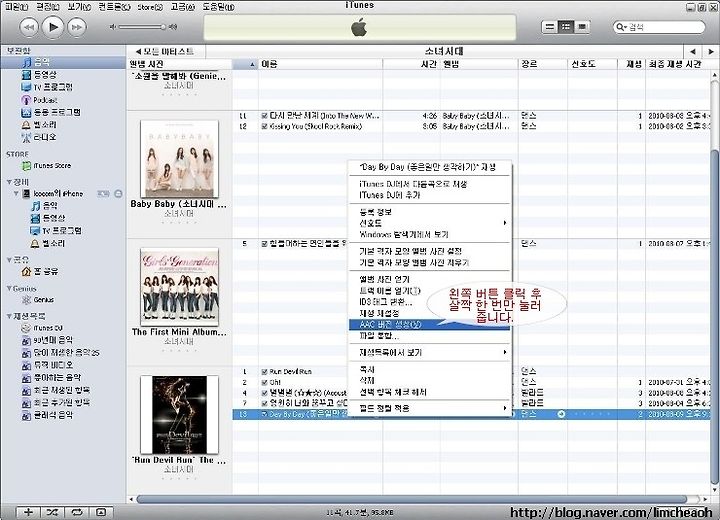Toggle the repeat button
The height and width of the screenshot is (520, 720).
coord(76,512)
